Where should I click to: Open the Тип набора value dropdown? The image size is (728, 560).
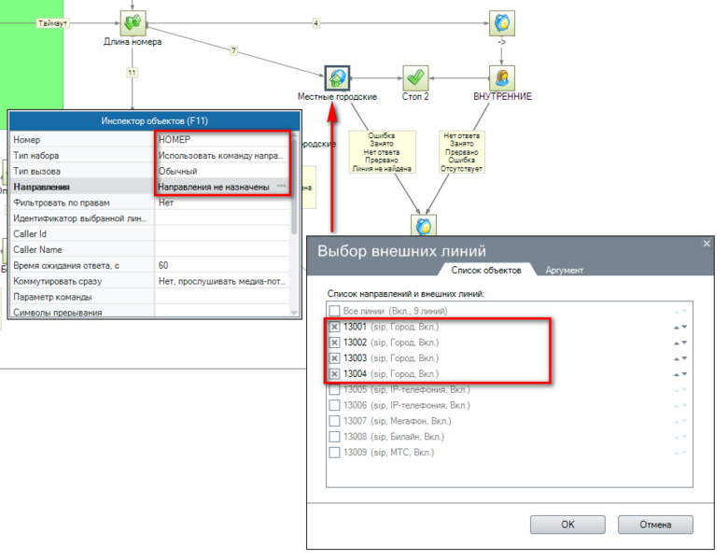222,155
